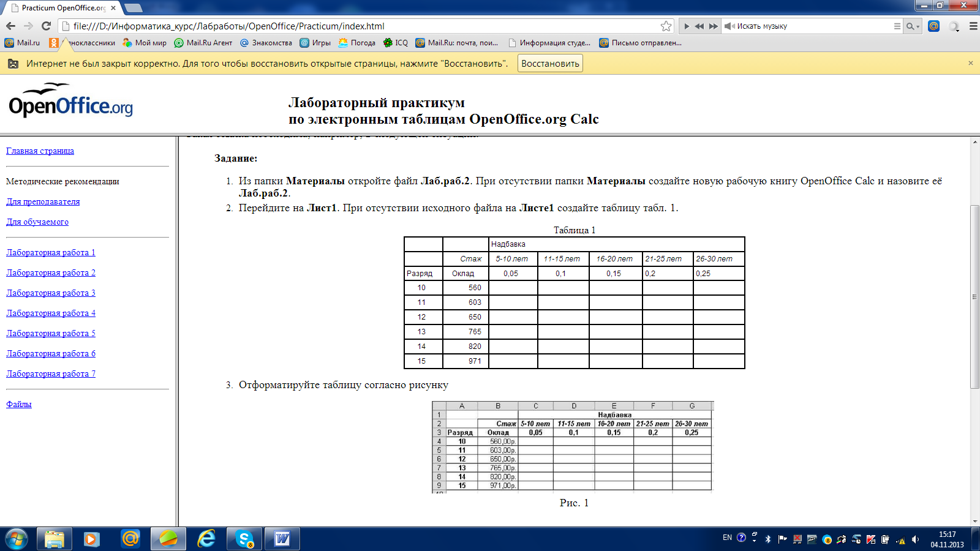This screenshot has height=551, width=980.
Task: Open Лабораторная работа 3
Action: tap(51, 293)
